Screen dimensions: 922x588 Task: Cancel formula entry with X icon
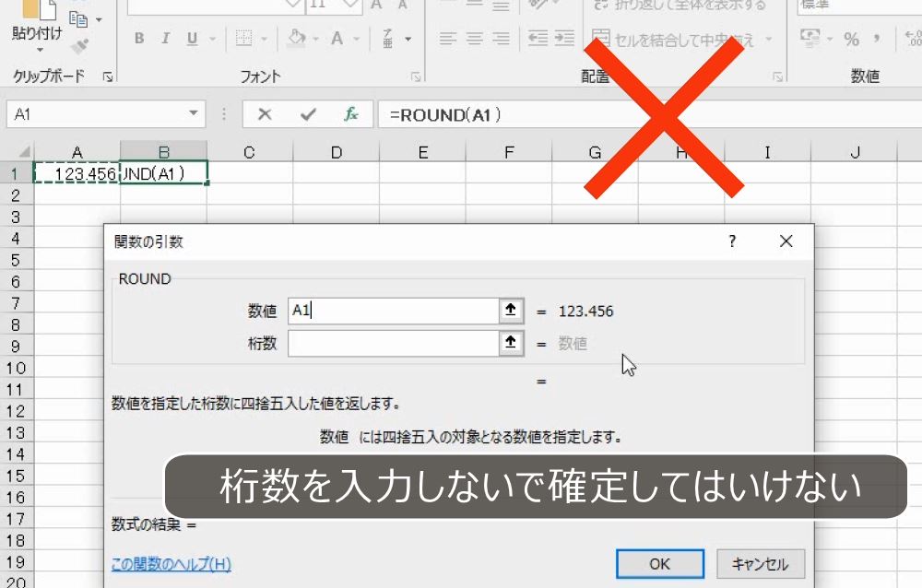click(265, 114)
